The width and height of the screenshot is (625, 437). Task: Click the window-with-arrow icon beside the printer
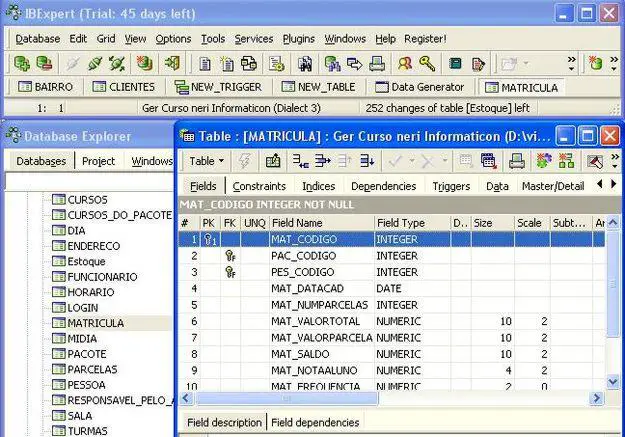[x=354, y=63]
